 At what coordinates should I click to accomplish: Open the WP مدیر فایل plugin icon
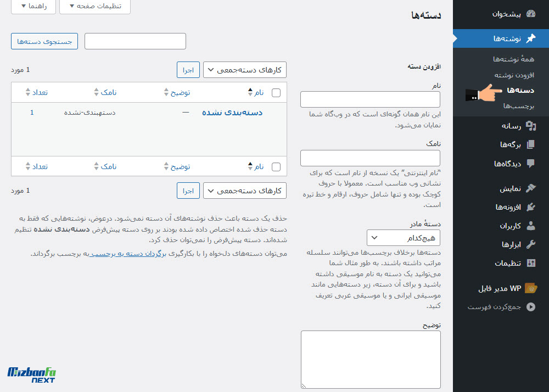pyautogui.click(x=530, y=287)
